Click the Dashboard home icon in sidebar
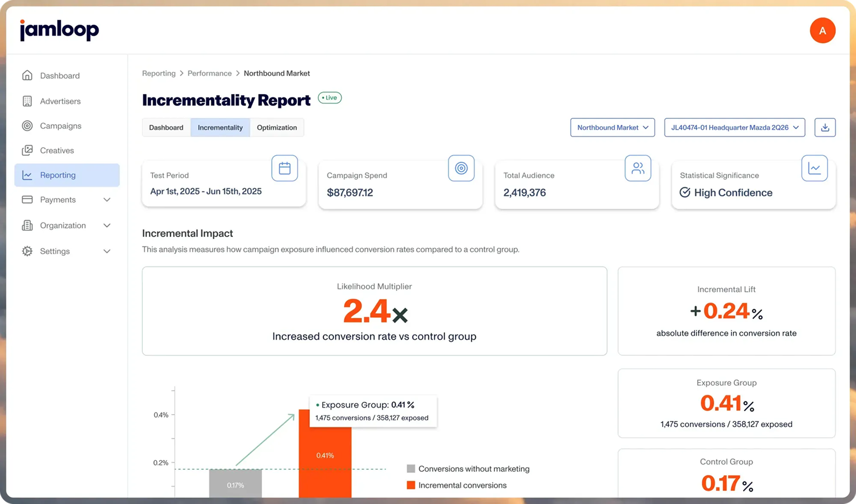Viewport: 856px width, 504px height. coord(27,75)
